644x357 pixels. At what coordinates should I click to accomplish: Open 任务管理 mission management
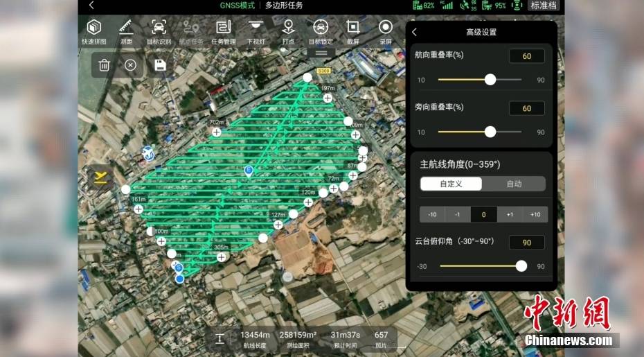click(x=224, y=32)
